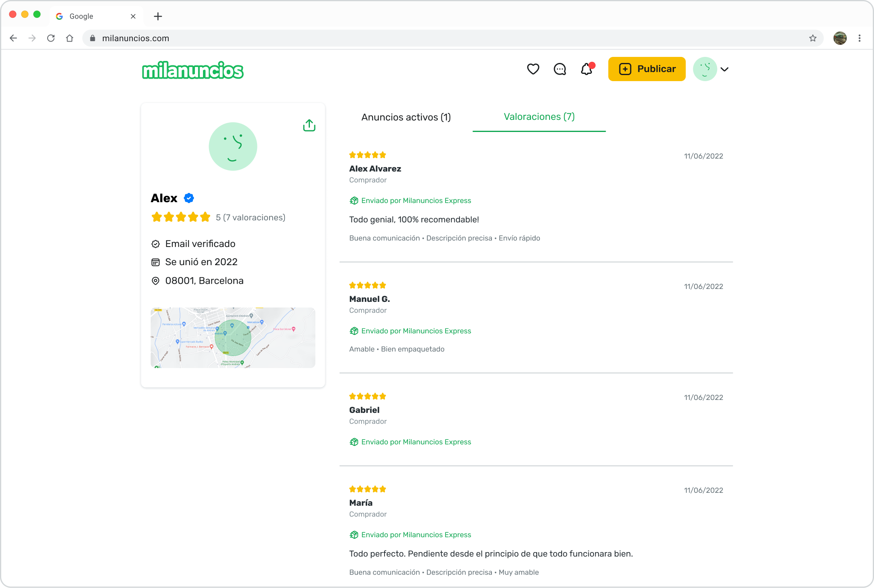Viewport: 874px width, 588px height.
Task: Click text 'Se unió en 2022'
Action: tap(201, 262)
